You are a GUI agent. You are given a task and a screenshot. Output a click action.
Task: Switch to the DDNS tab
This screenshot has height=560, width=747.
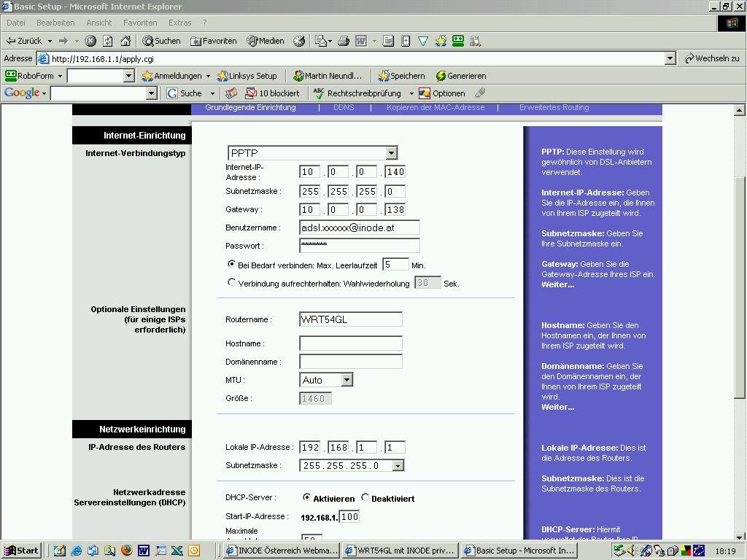344,108
